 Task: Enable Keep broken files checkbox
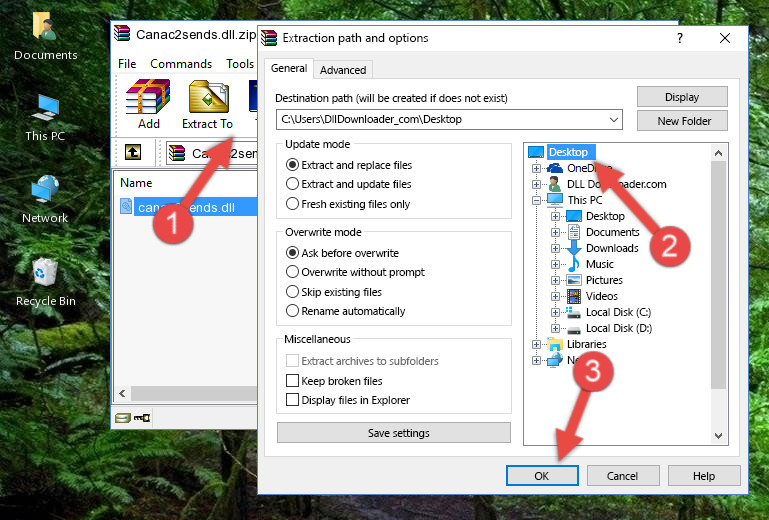coord(292,381)
